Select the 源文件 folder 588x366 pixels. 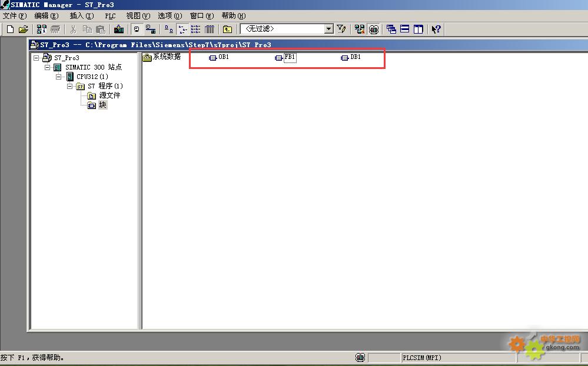click(x=109, y=95)
